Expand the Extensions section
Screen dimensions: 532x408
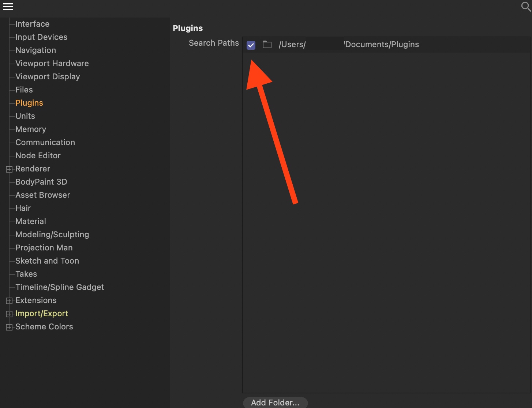pos(9,301)
